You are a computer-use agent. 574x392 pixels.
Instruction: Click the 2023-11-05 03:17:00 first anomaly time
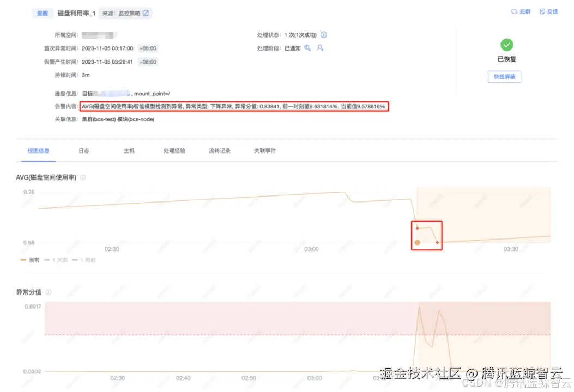[107, 48]
